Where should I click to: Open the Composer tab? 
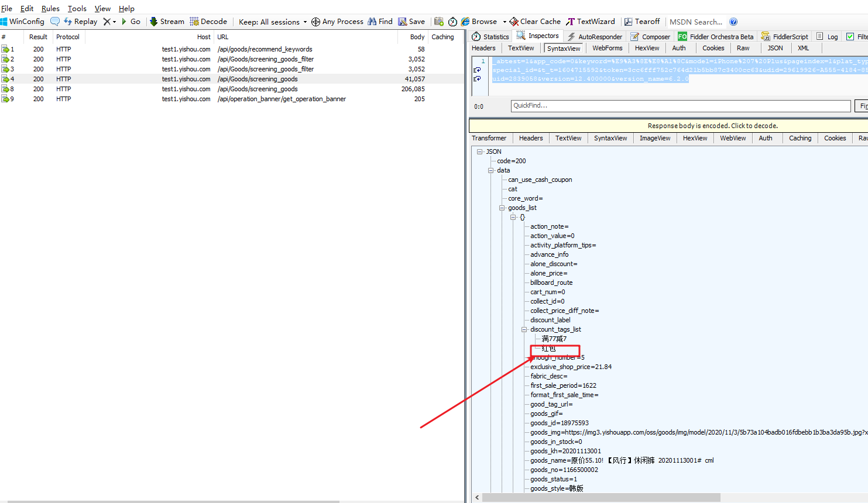pos(650,36)
